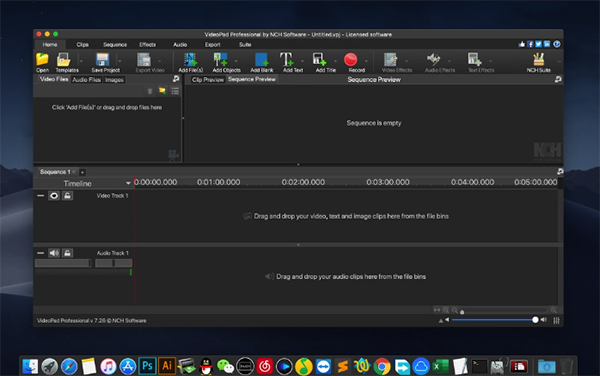Viewport: 600px width, 376px height.
Task: Switch file bin to list view
Action: (x=175, y=91)
